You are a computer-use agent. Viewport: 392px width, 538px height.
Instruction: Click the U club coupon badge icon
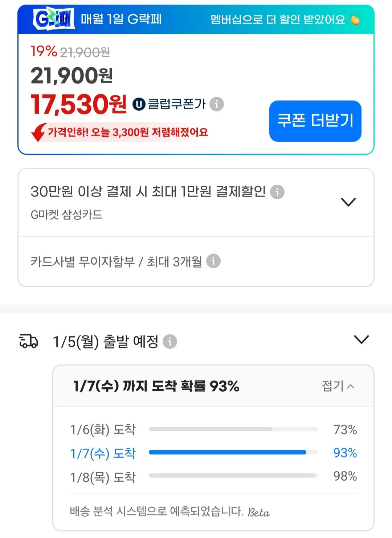139,104
